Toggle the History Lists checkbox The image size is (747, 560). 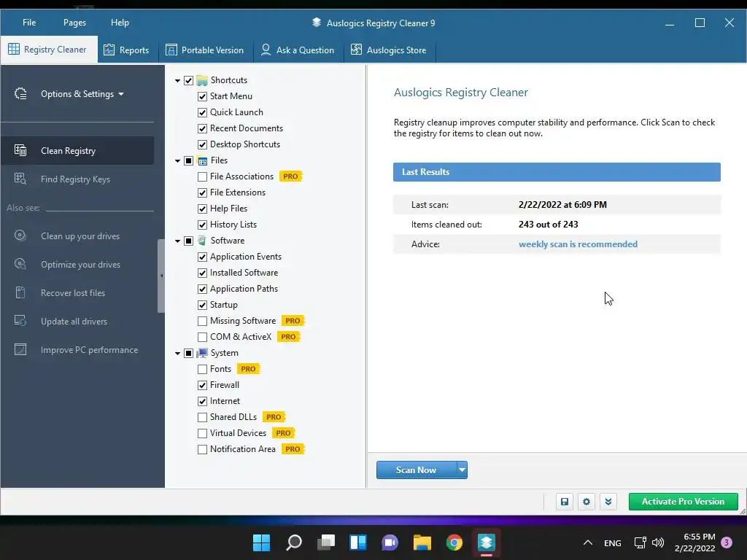[203, 225]
